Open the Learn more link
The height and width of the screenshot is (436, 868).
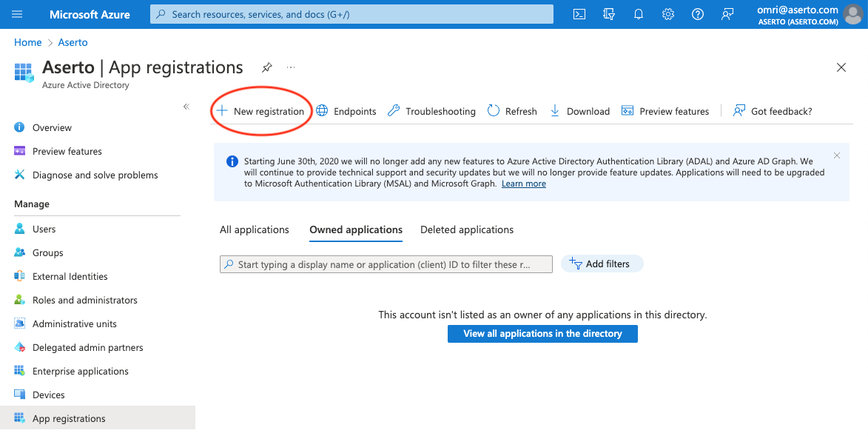pos(524,184)
